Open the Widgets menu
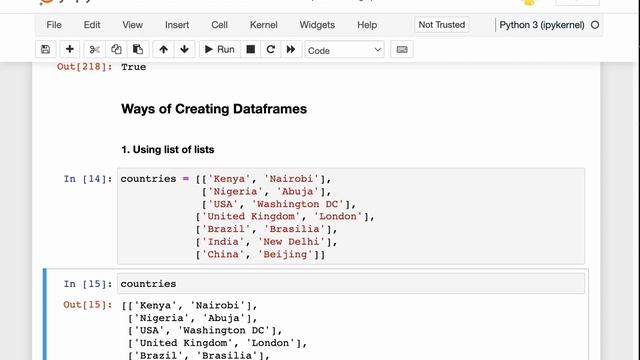This screenshot has width=640, height=360. (x=317, y=25)
